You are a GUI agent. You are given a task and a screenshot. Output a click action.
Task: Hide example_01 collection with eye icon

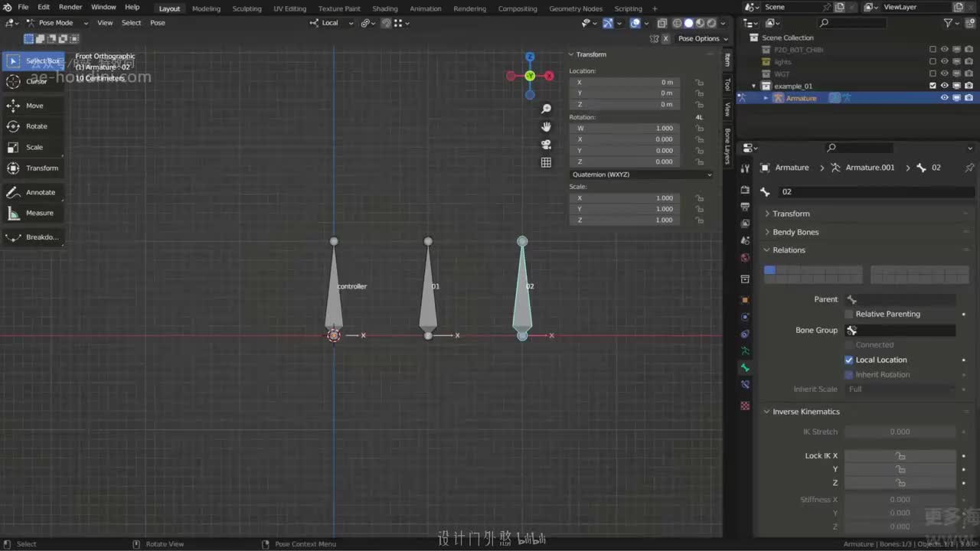click(x=945, y=86)
